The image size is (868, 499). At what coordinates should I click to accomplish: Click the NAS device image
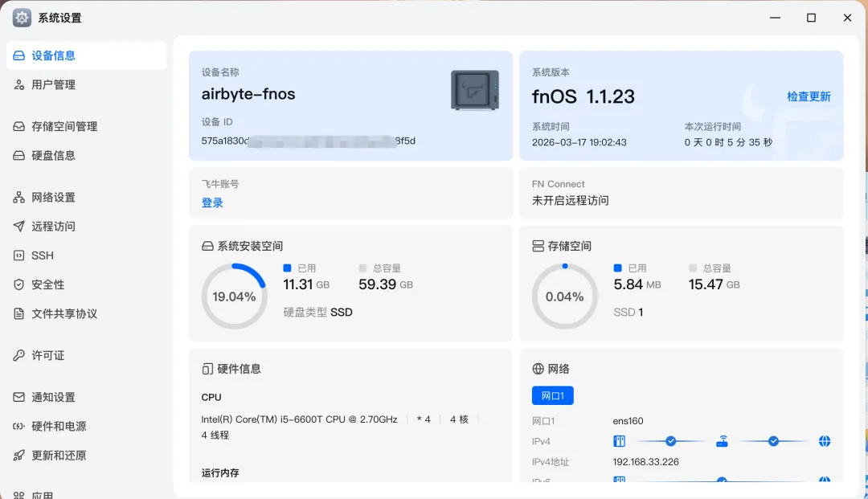475,90
